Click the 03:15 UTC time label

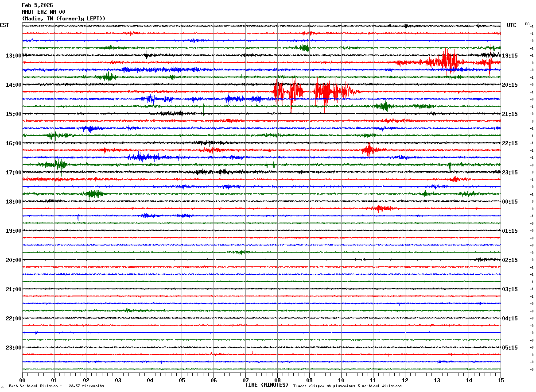pos(510,289)
